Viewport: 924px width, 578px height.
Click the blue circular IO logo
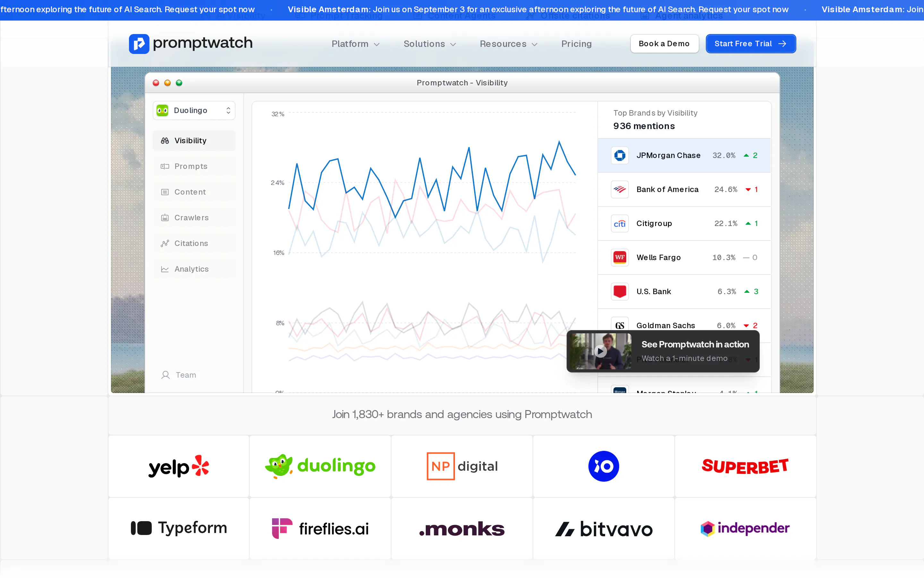tap(604, 466)
